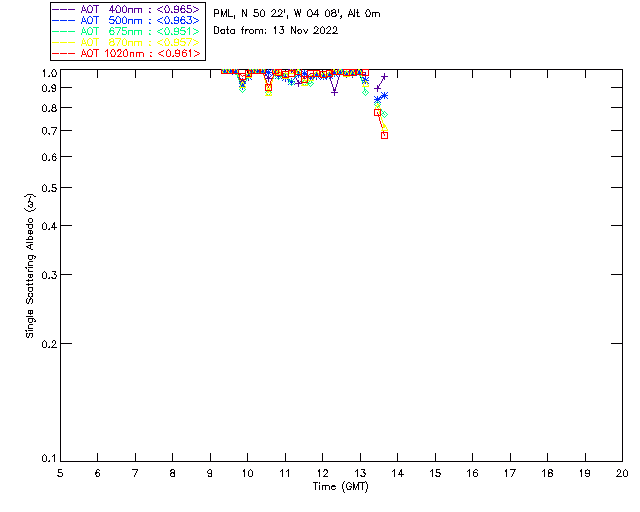This screenshot has height=512, width=640.
Task: Click the AOT 500nm legend entry
Action: tap(126, 20)
